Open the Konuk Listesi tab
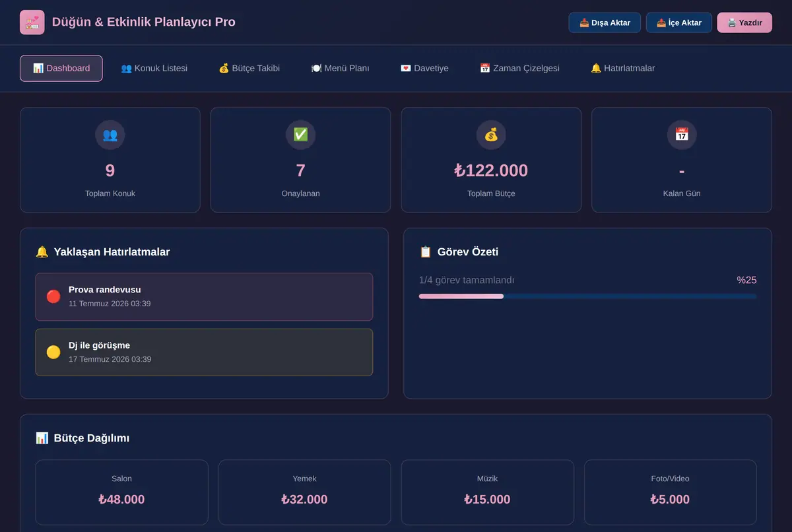792x532 pixels. click(154, 68)
